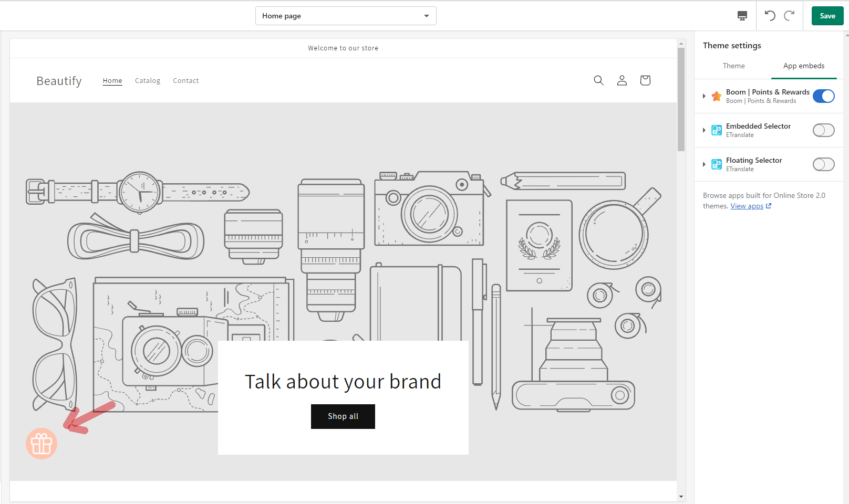Screen dimensions: 849x504
Task: Follow the View apps link
Action: coord(747,206)
